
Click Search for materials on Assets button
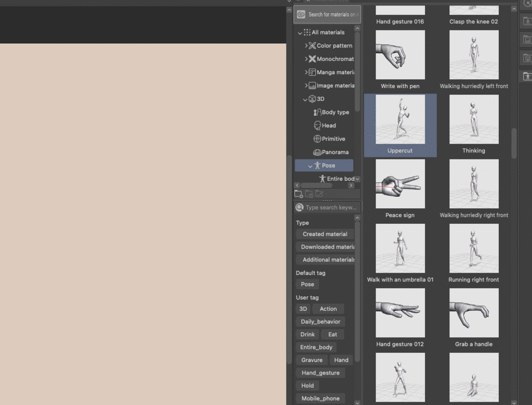[x=327, y=14]
